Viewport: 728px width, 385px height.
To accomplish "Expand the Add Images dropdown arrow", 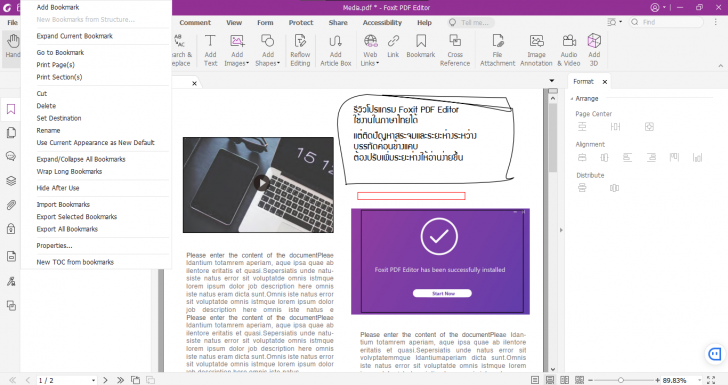I will [x=247, y=63].
